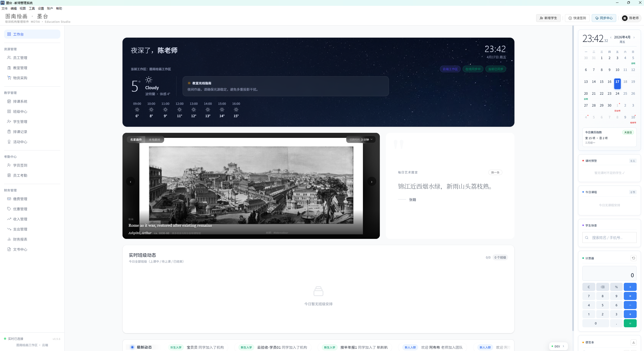Click 换一条 to change the quote
644x351 pixels.
pos(495,172)
